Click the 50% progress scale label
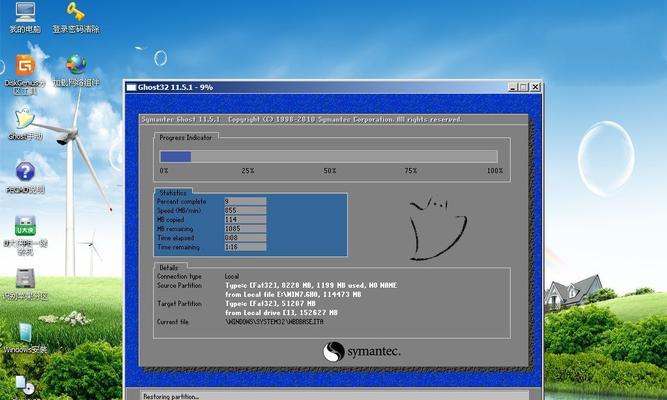 tap(330, 171)
